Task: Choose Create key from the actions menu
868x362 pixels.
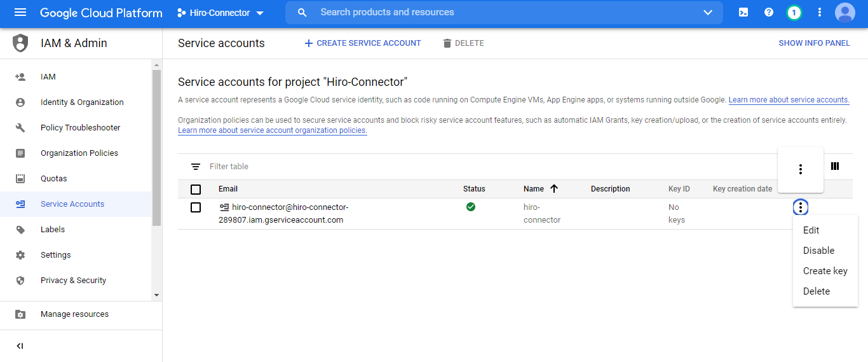Action: point(825,271)
